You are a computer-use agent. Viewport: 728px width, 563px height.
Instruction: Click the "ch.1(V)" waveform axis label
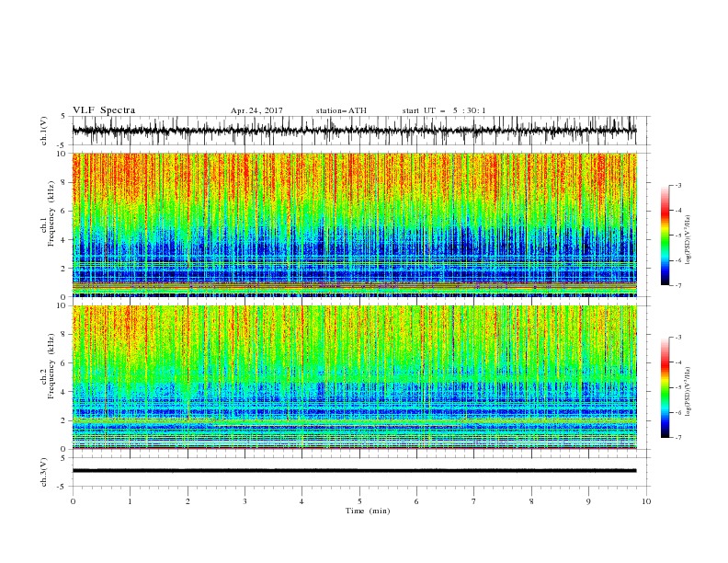pyautogui.click(x=44, y=130)
